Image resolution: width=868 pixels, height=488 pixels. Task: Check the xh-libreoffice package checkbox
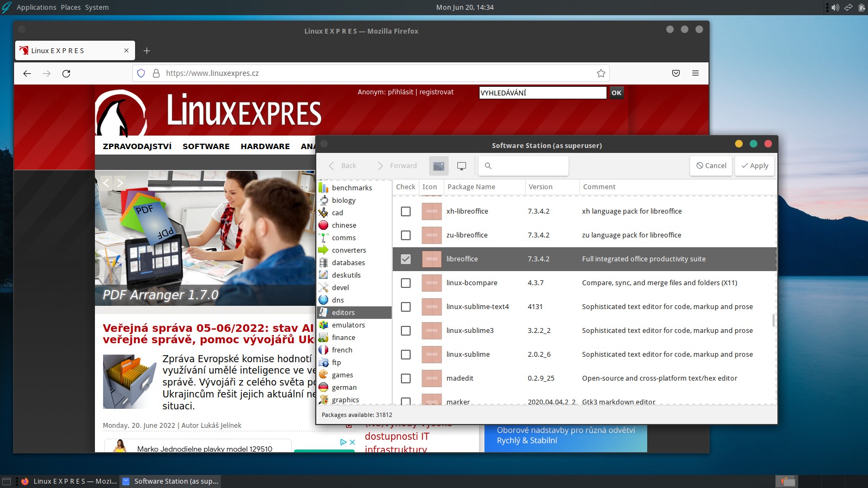(406, 211)
